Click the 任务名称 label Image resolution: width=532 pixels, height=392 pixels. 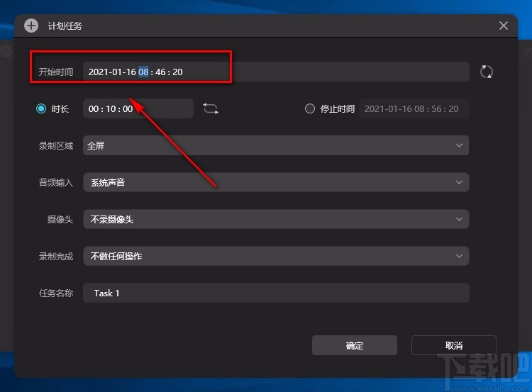[x=56, y=293]
